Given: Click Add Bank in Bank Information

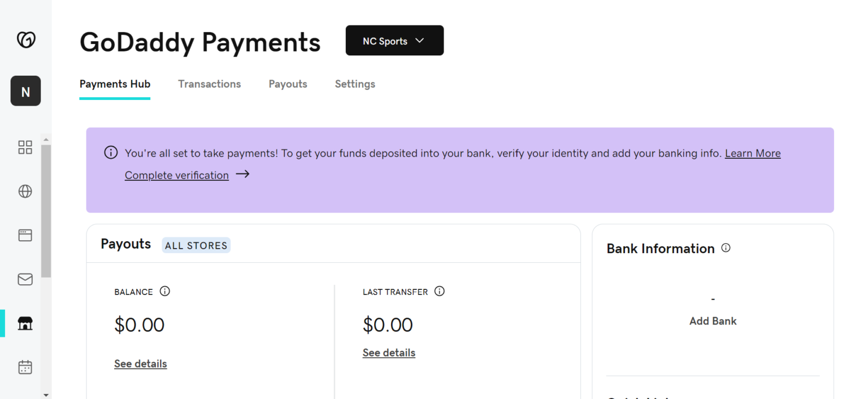Looking at the screenshot, I should [713, 321].
